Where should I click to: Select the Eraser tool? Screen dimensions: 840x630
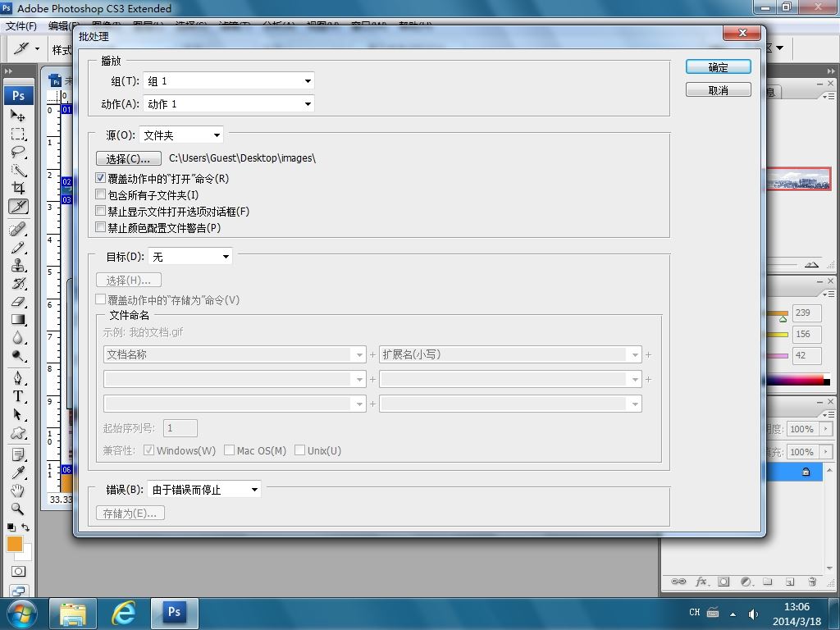18,302
